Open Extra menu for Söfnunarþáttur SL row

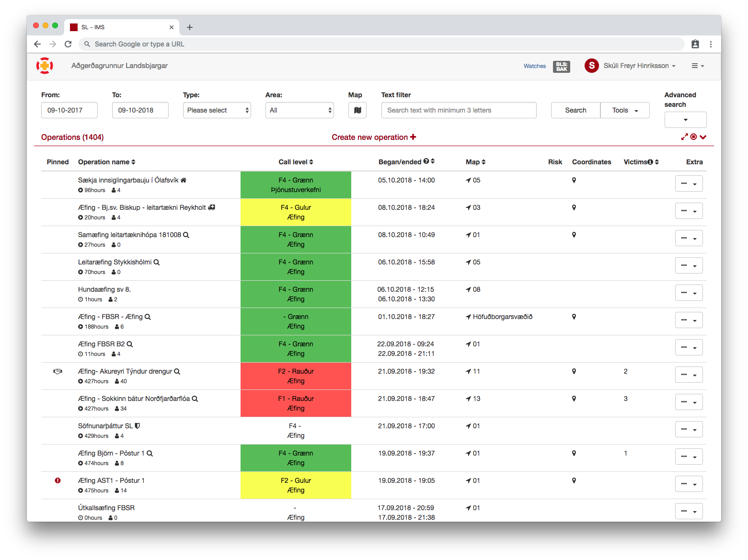689,429
